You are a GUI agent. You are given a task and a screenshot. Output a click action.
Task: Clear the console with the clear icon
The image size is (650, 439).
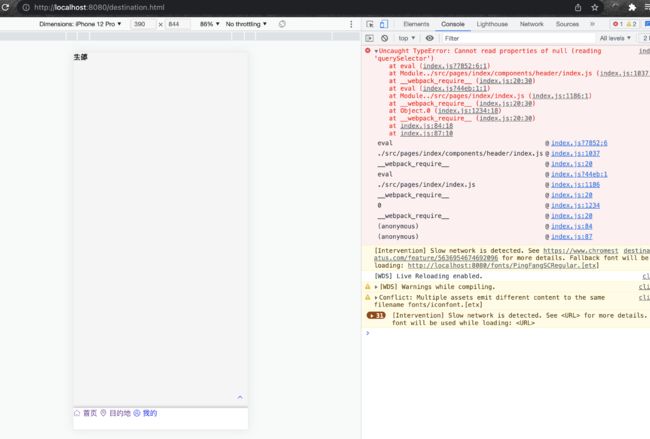(384, 38)
